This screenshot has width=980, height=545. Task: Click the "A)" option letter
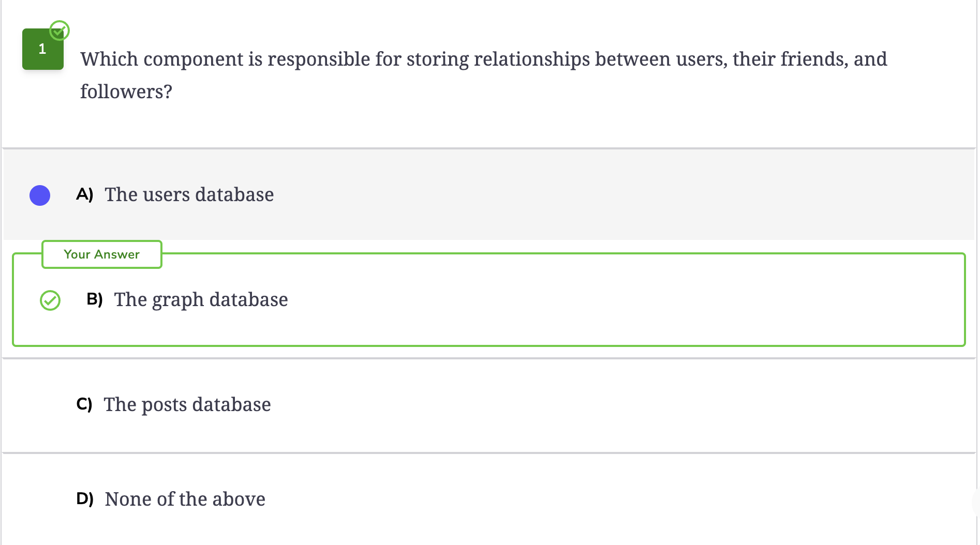tap(85, 194)
